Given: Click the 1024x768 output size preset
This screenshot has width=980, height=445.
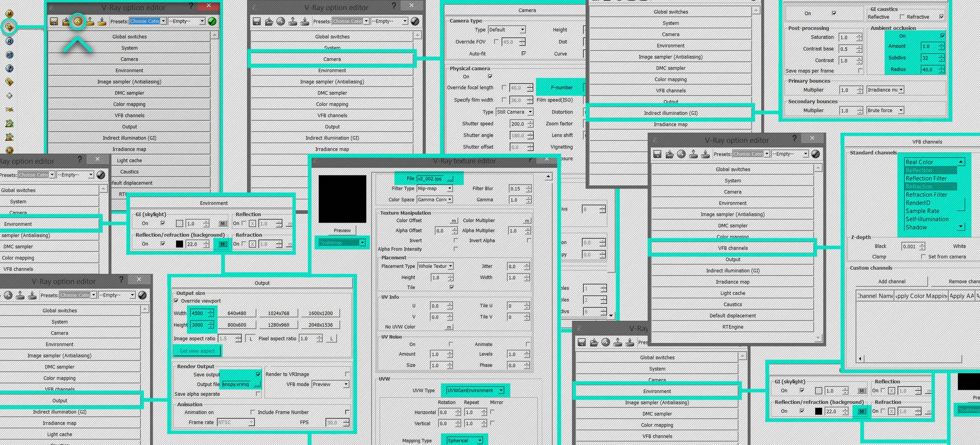Looking at the screenshot, I should (x=278, y=313).
